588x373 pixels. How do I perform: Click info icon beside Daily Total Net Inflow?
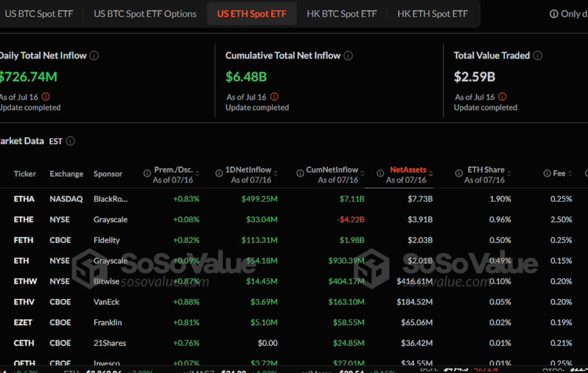[94, 56]
